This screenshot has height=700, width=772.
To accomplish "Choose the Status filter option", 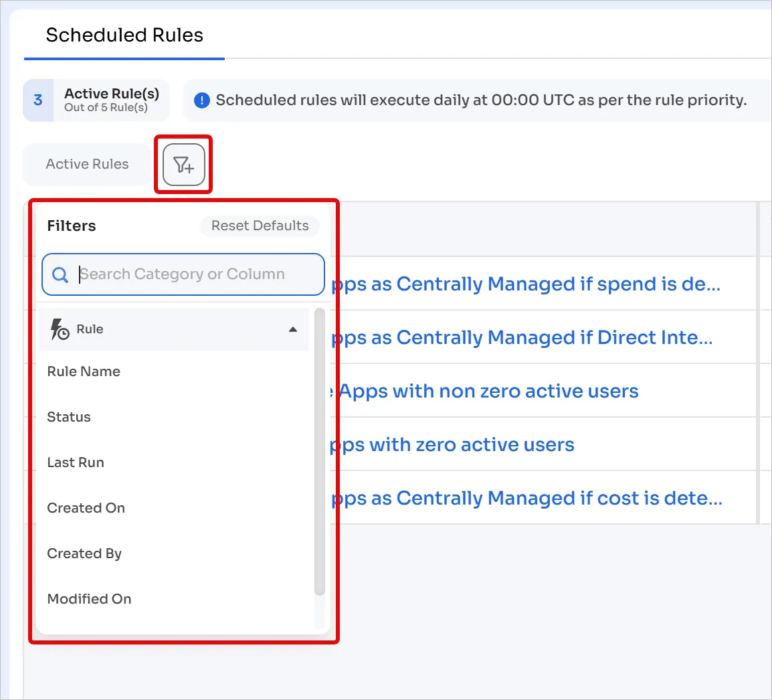I will 69,417.
